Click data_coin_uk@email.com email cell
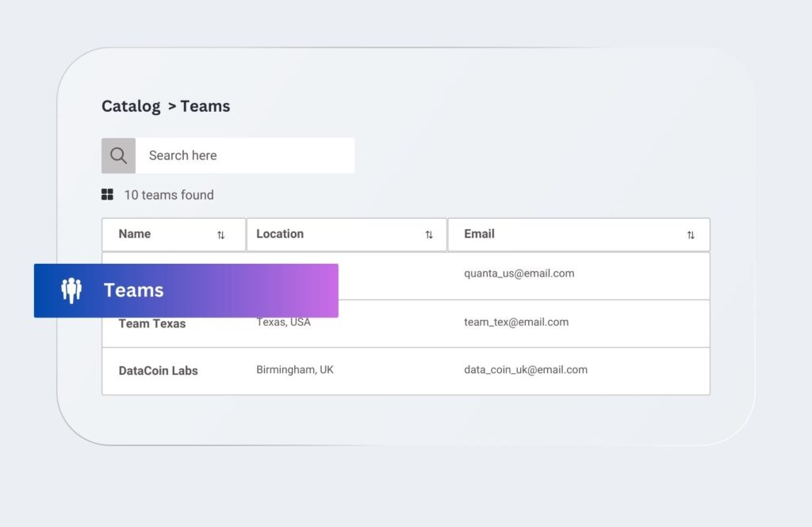The image size is (812, 527). pyautogui.click(x=527, y=369)
